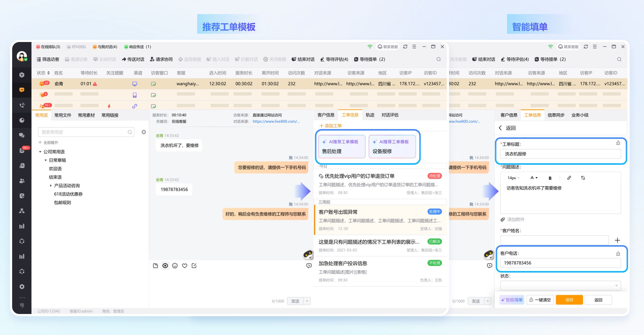Screen dimensions: 644x335
Task: Open font color A picker in editor
Action: click(x=534, y=178)
